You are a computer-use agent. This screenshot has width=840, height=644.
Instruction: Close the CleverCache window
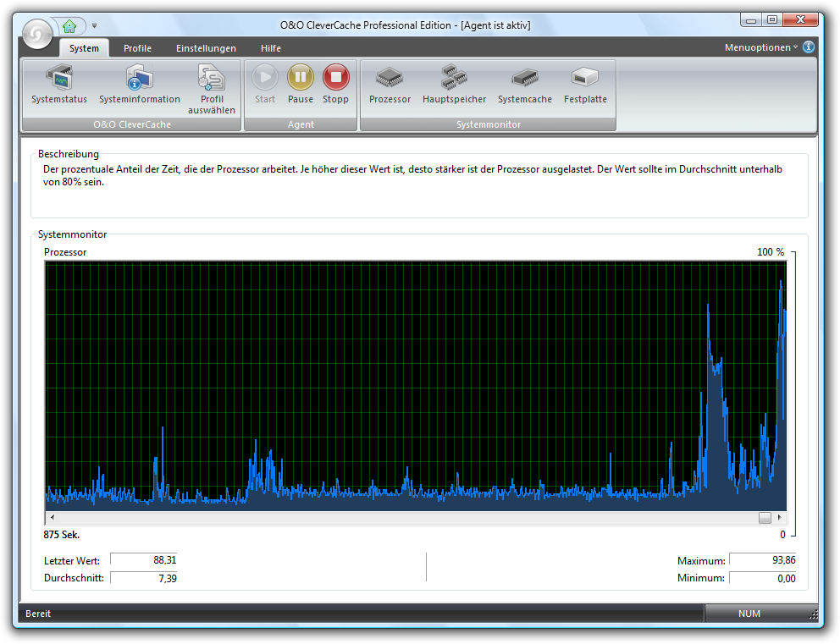[x=800, y=19]
